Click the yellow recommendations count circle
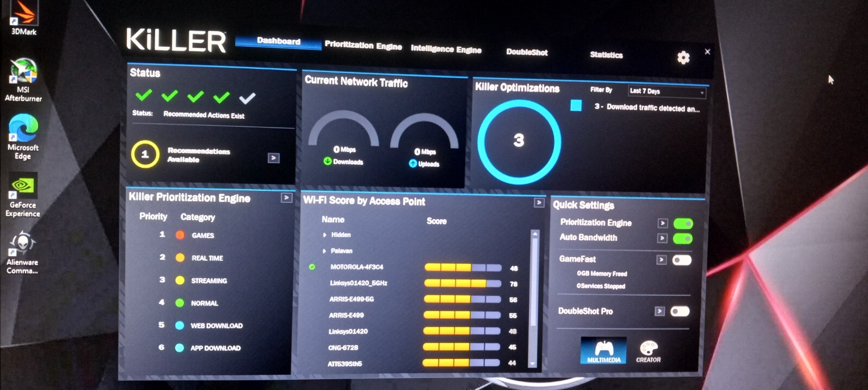868x390 pixels. (145, 155)
